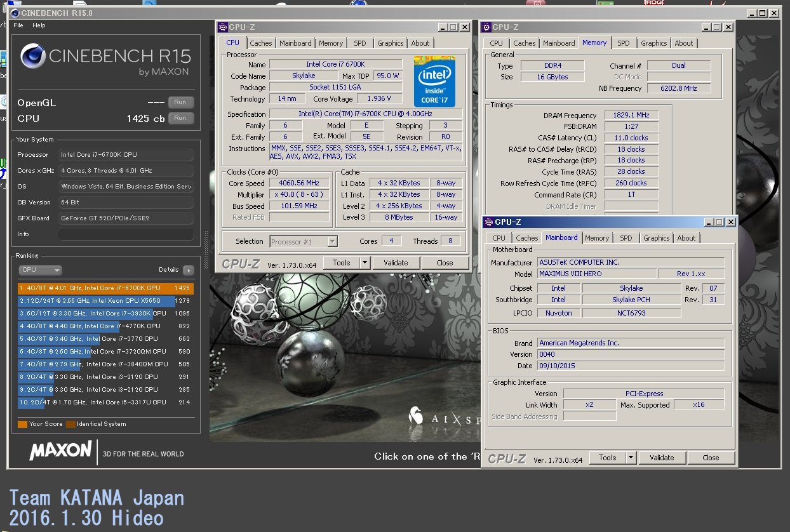Click the MAXIMUS VIII HERO model field
The width and height of the screenshot is (790, 532).
click(x=597, y=274)
